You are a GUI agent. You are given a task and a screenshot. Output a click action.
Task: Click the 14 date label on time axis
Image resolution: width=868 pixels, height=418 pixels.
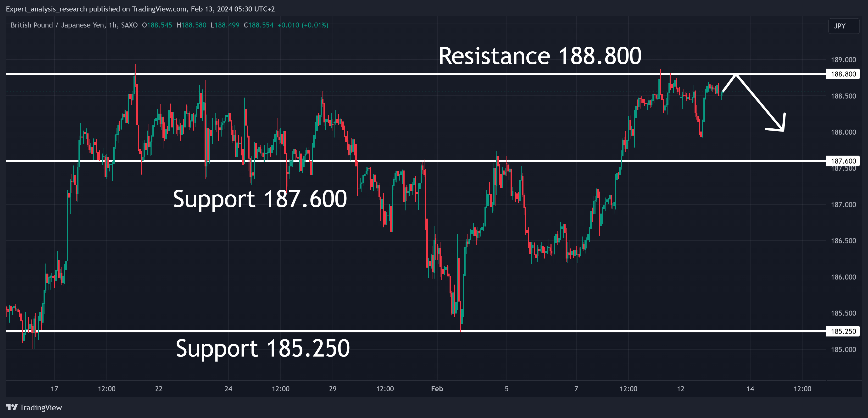pos(750,389)
